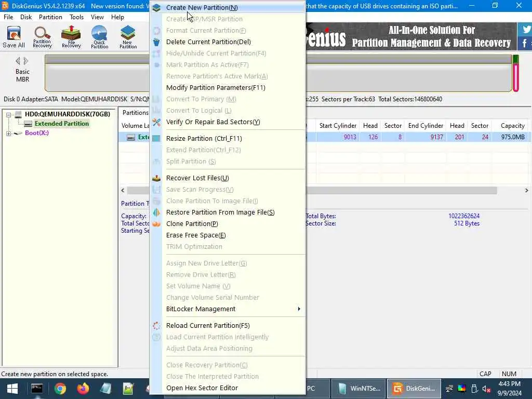Go to previous disk with left arrow
This screenshot has width=532, height=399.
[x=18, y=61]
